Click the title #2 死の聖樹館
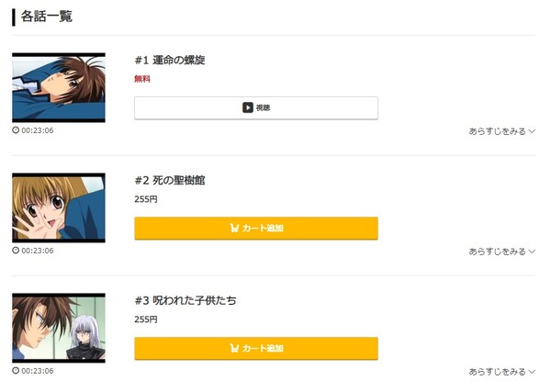The image size is (551, 392). 170,180
